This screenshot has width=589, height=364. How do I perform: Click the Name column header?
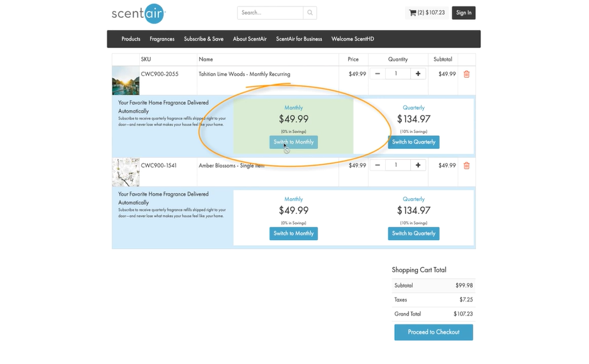[206, 59]
